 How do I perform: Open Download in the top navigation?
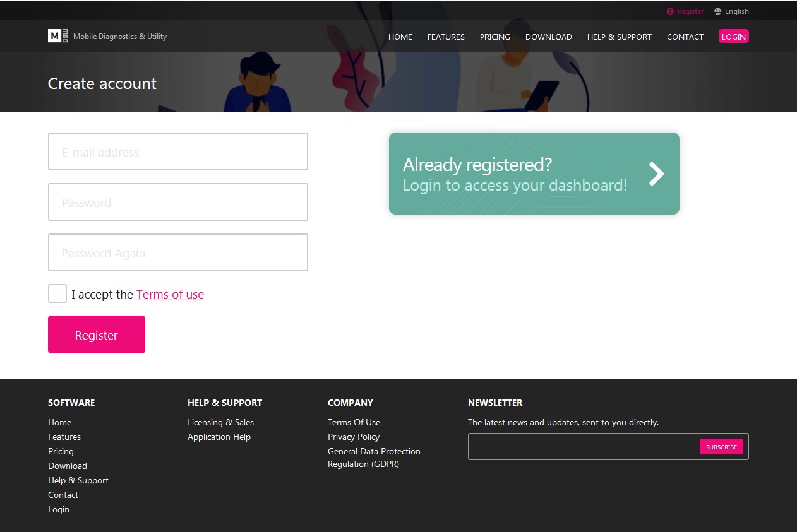pos(548,37)
